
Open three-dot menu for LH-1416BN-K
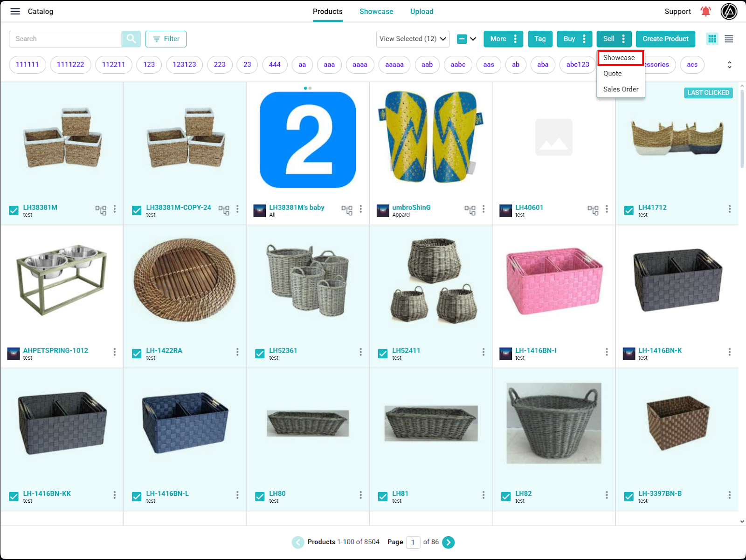tap(730, 352)
